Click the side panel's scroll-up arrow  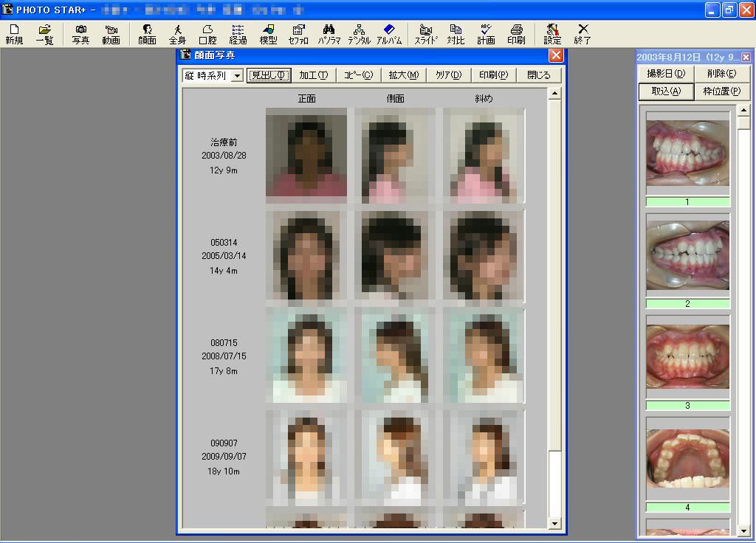(x=743, y=111)
